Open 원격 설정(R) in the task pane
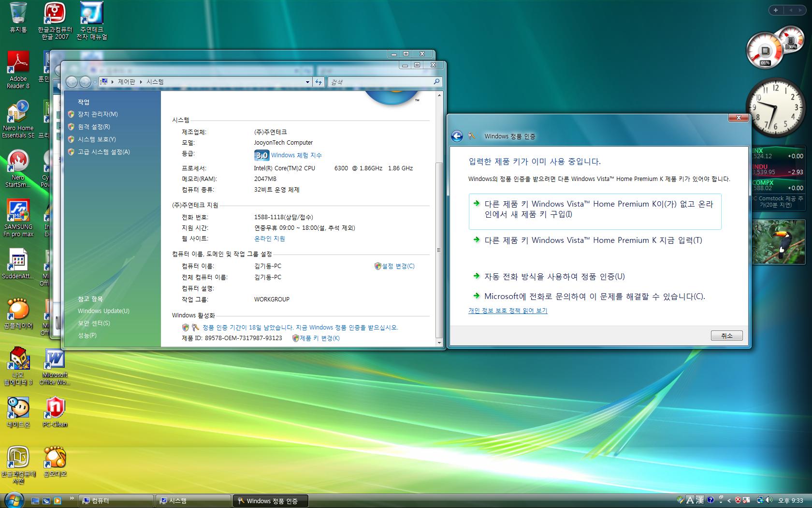The height and width of the screenshot is (508, 812). point(94,127)
